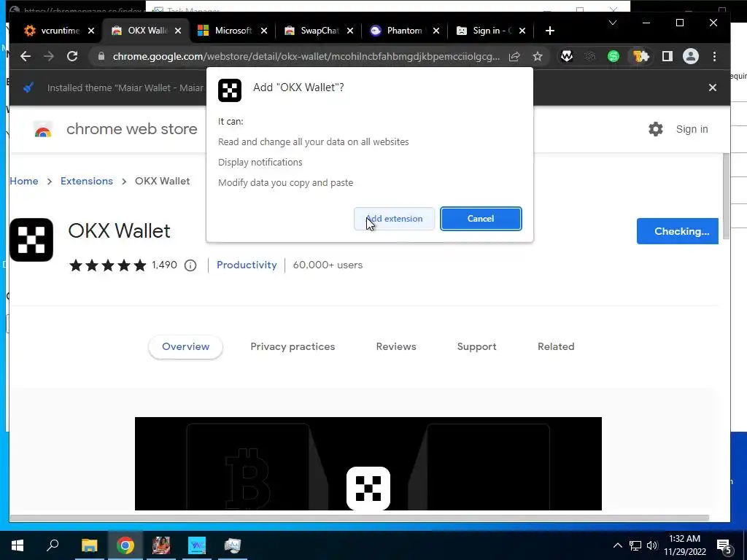Go forward in browser history

coord(49,56)
